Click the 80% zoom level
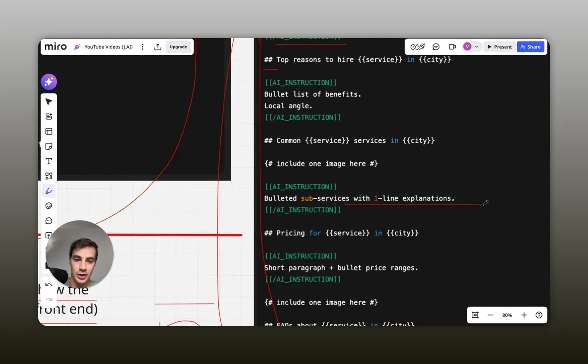This screenshot has width=588, height=364. pos(507,315)
